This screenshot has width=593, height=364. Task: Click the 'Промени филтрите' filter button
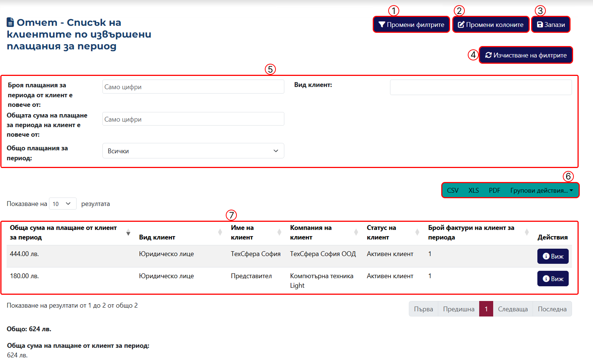(x=411, y=25)
